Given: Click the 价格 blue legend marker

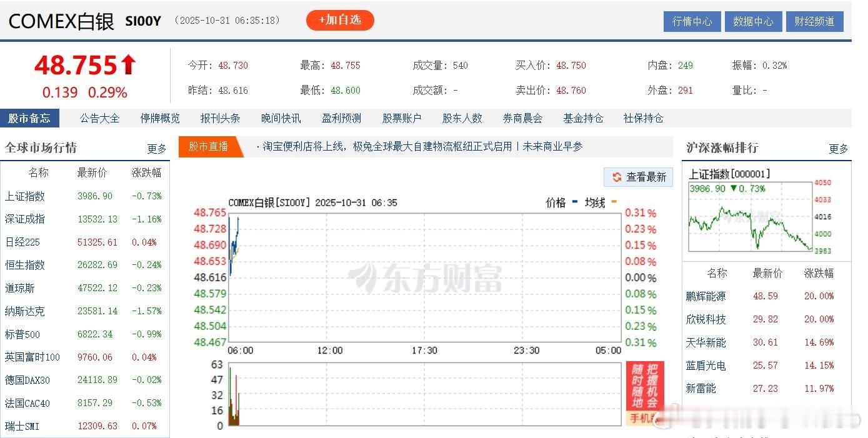Looking at the screenshot, I should click(574, 202).
